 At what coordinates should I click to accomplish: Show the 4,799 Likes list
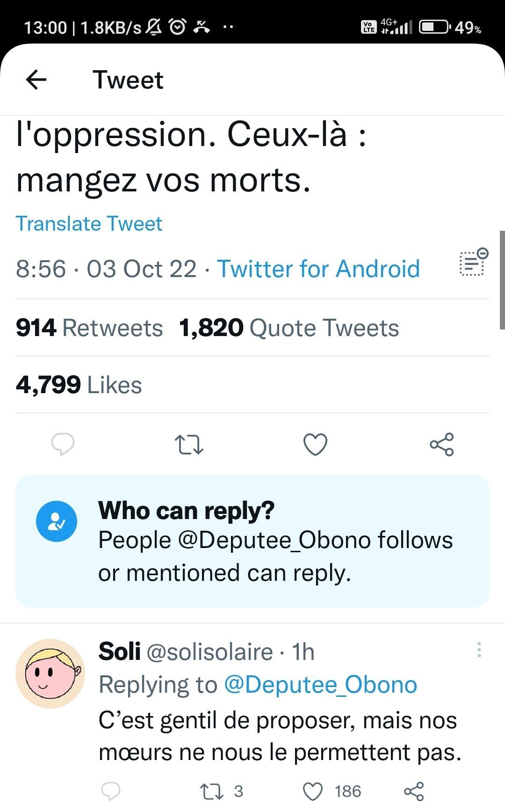pos(79,385)
